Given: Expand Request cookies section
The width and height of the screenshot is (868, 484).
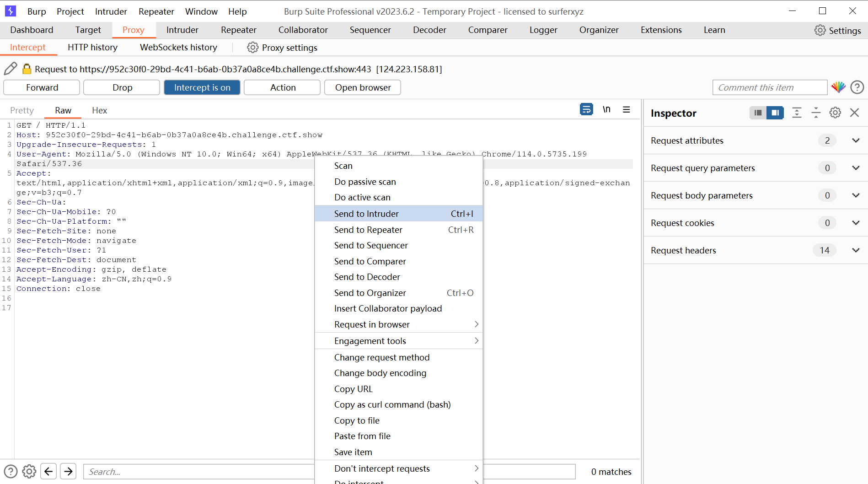Looking at the screenshot, I should [856, 223].
